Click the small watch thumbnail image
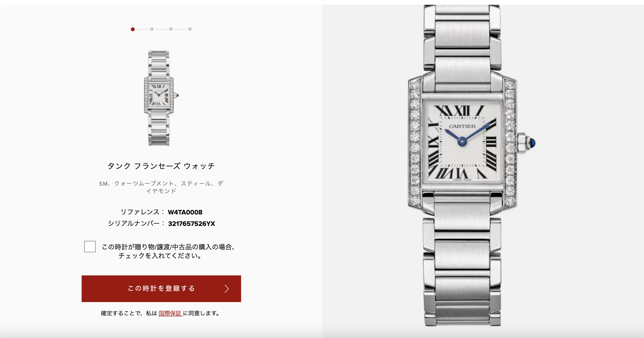644x338 pixels. click(160, 98)
